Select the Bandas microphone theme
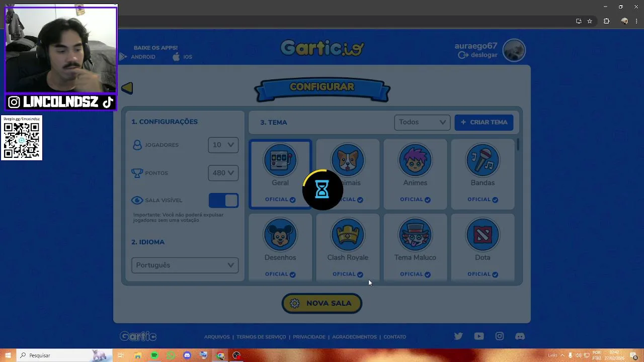 pos(482,173)
